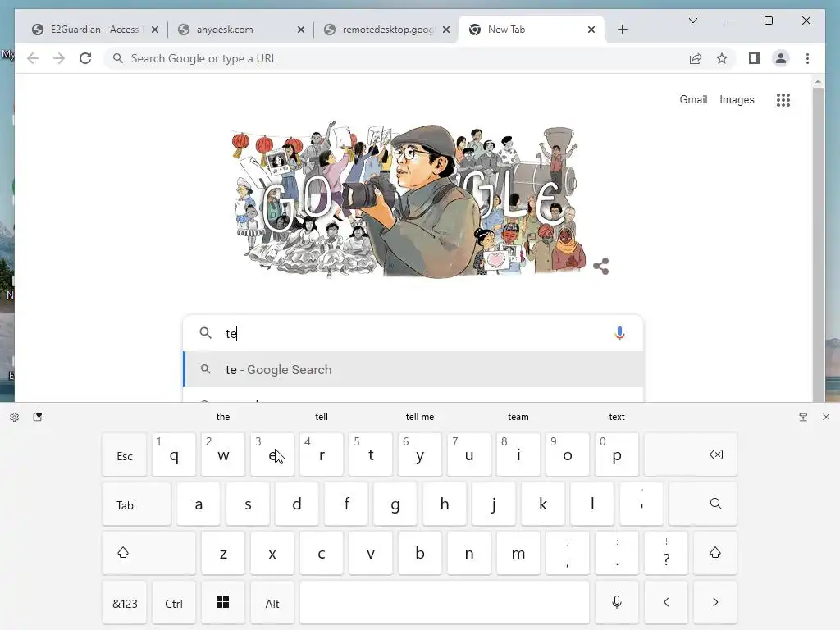The width and height of the screenshot is (840, 630).
Task: Close the remotedesktop.google tab
Action: [446, 30]
